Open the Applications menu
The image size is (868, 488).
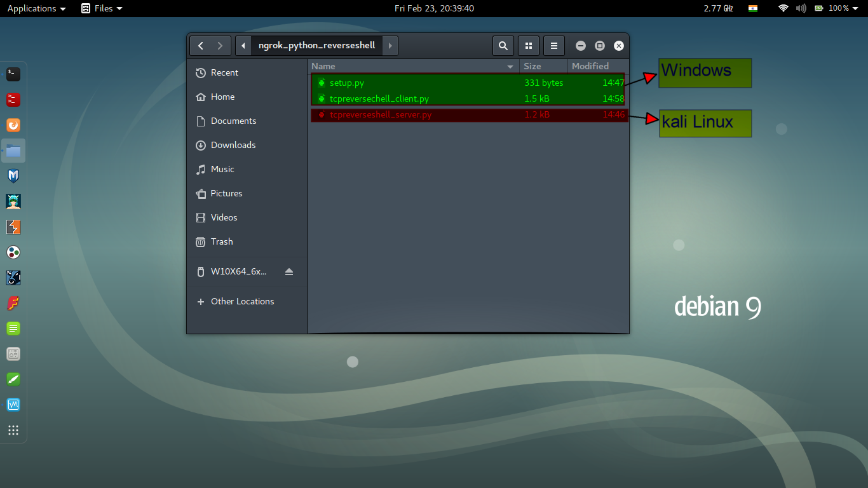31,8
